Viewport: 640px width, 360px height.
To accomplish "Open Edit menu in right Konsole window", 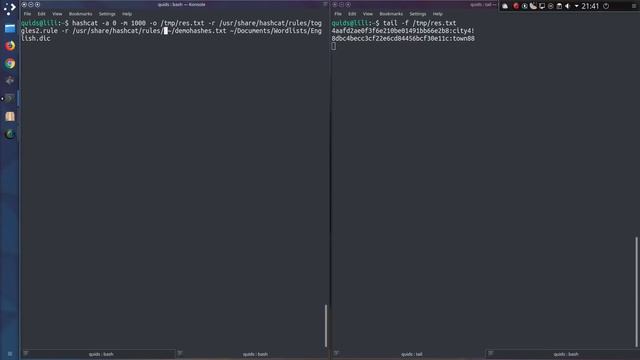I will point(352,14).
